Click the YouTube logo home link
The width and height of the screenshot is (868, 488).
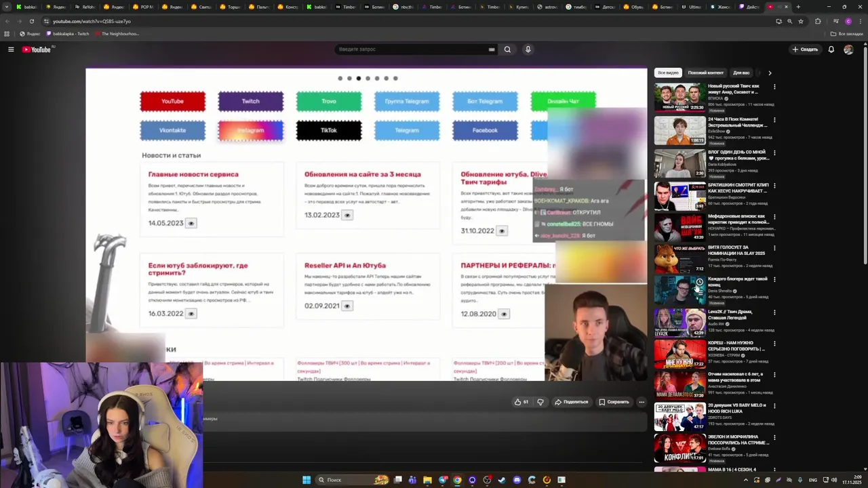coord(37,49)
